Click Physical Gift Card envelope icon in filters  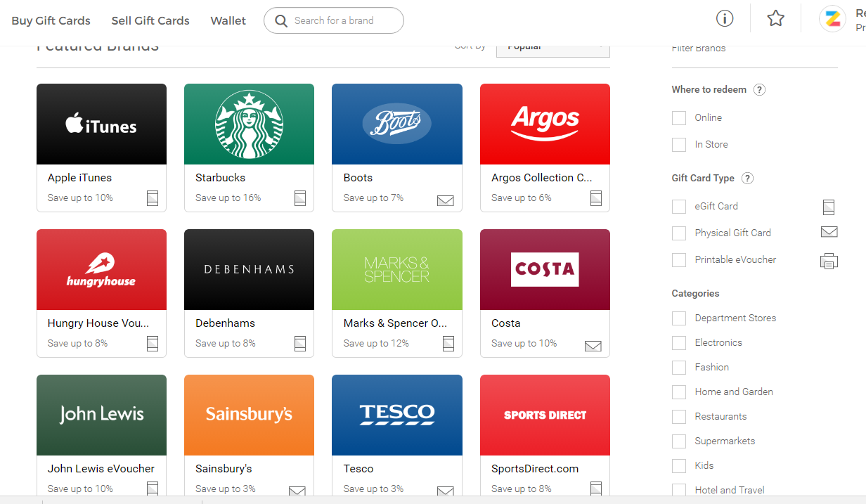pyautogui.click(x=829, y=232)
